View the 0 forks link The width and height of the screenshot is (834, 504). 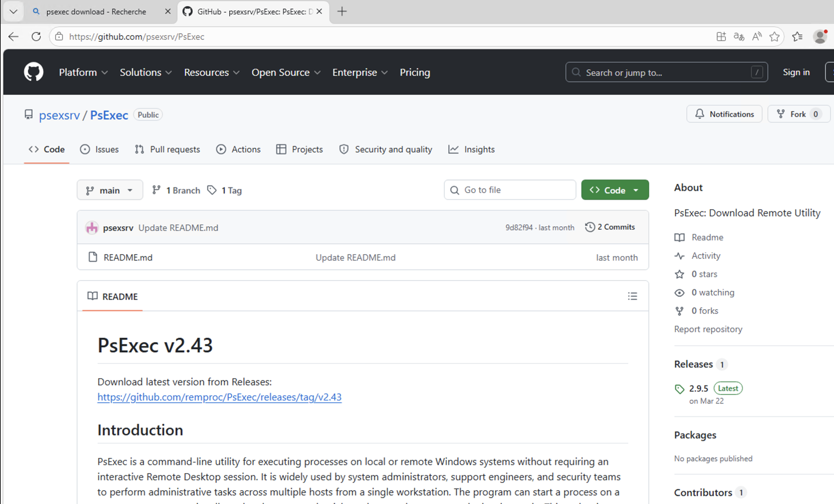pos(696,311)
